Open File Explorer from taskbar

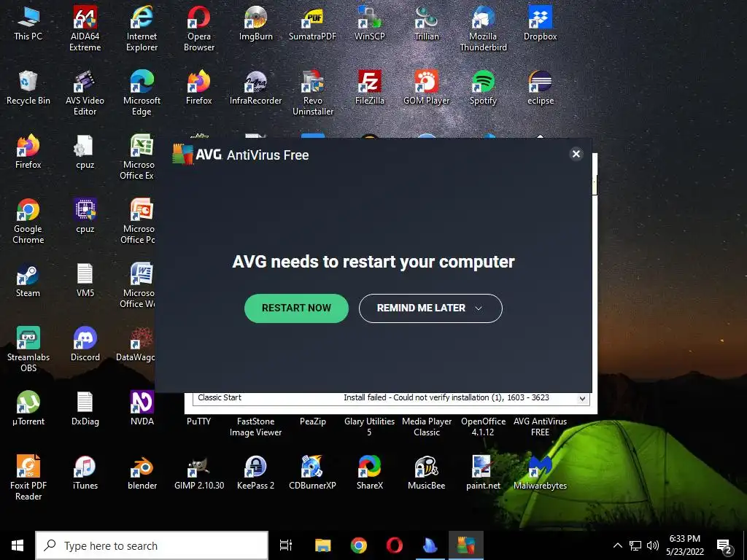(x=323, y=545)
